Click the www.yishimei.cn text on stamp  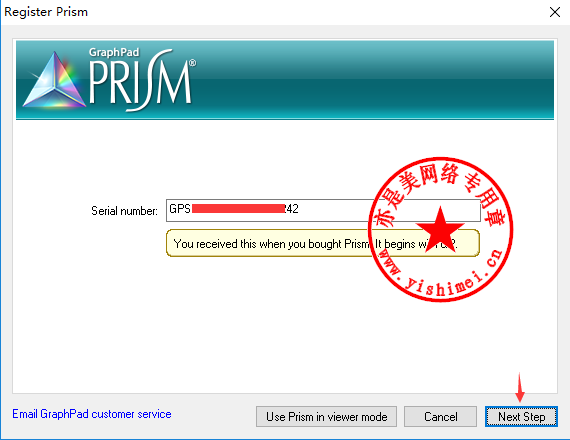pos(442,275)
